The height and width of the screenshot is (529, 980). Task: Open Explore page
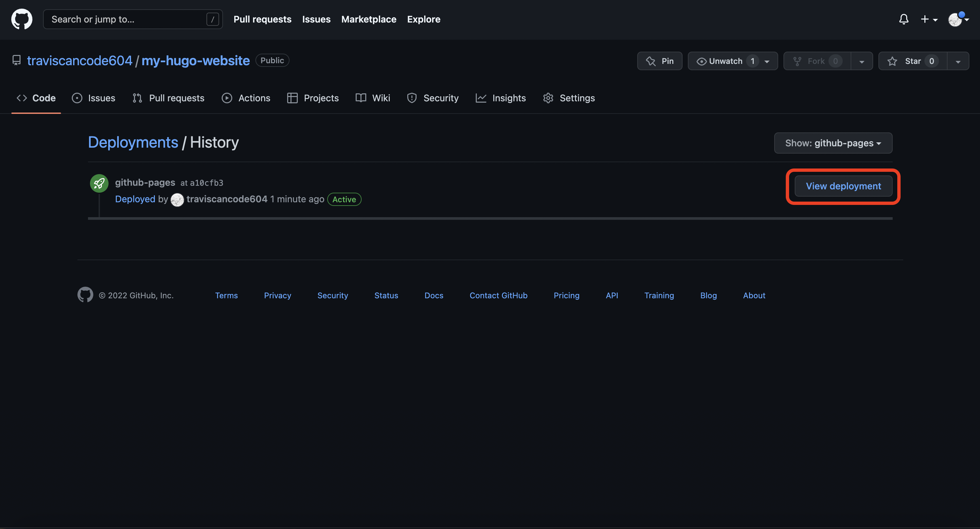pyautogui.click(x=423, y=19)
